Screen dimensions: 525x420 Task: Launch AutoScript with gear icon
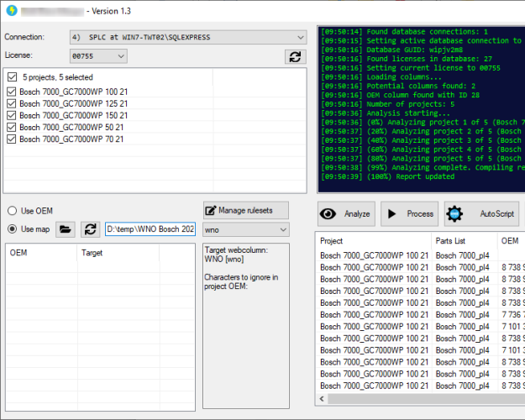pos(481,214)
